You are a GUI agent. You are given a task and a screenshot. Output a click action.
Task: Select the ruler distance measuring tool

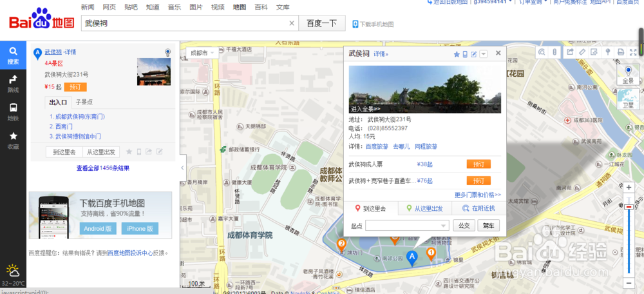coord(582,52)
